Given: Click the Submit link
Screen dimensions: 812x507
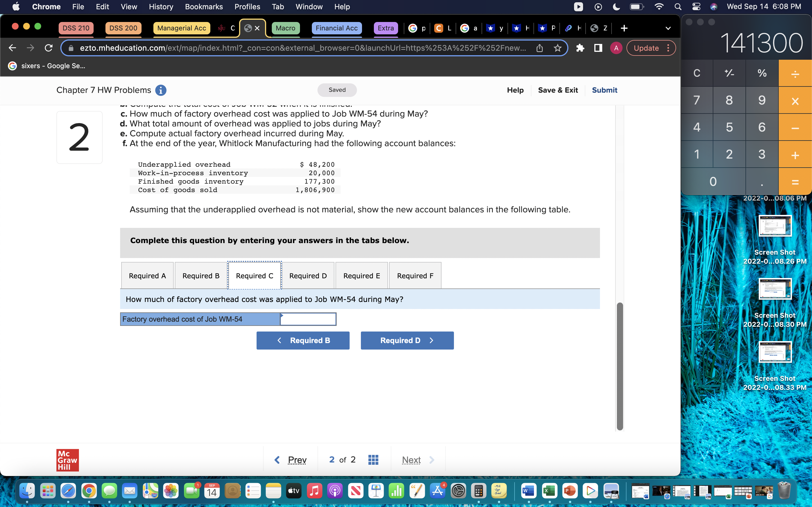Looking at the screenshot, I should point(604,90).
